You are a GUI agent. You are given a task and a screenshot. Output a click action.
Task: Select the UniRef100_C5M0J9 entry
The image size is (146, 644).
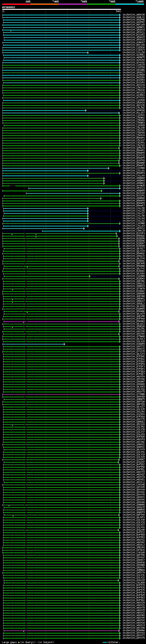(133, 231)
